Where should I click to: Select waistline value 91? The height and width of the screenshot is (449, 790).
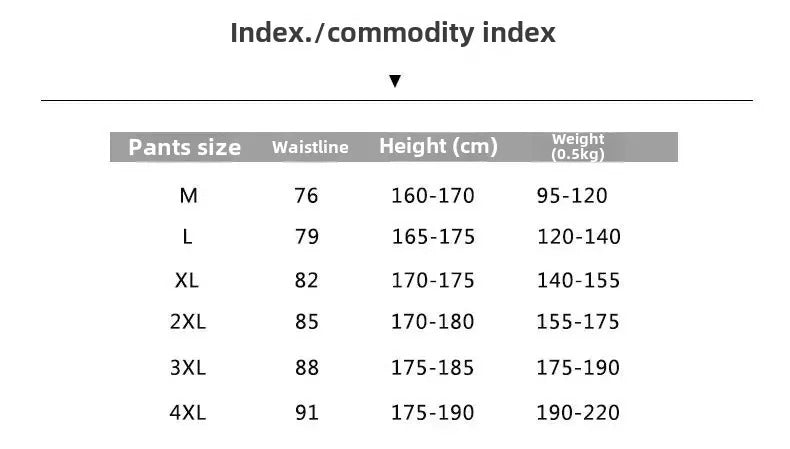point(306,411)
